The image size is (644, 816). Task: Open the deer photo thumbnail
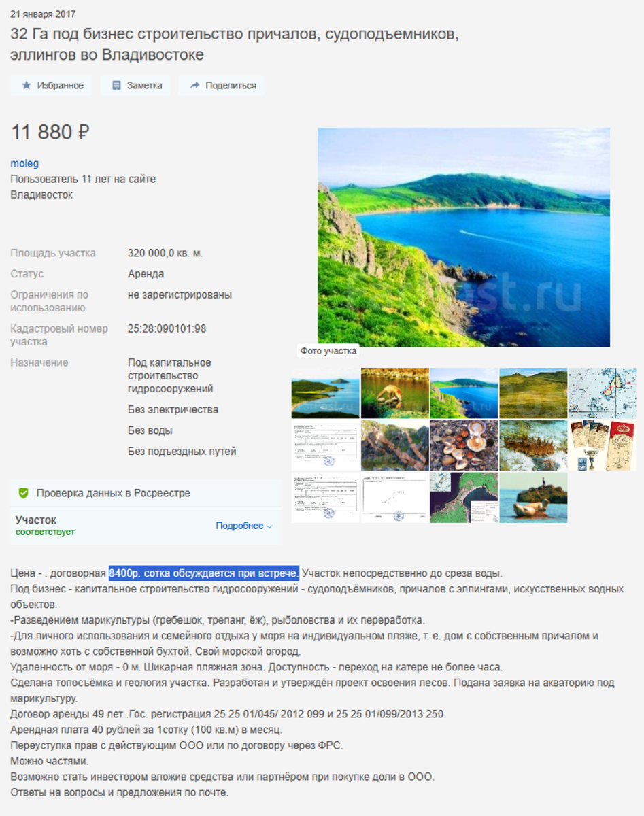(395, 393)
